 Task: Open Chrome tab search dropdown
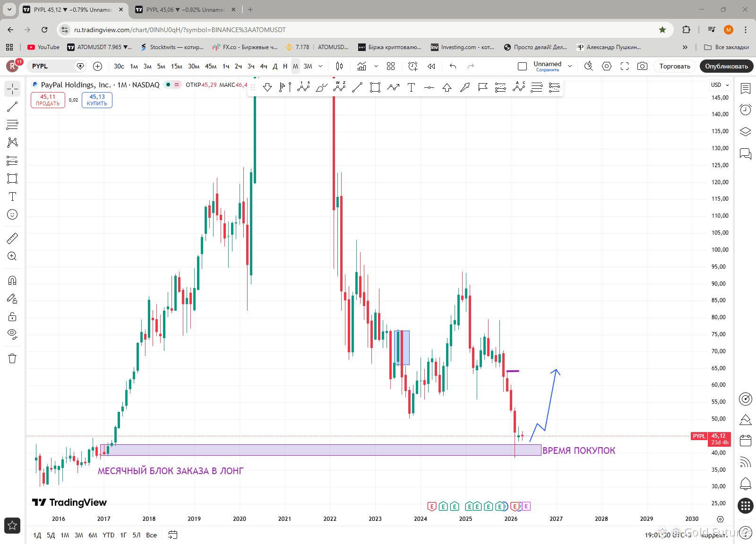click(9, 9)
